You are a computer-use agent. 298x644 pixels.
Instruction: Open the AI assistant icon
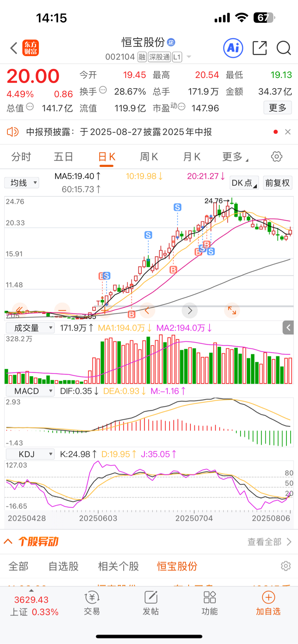click(233, 48)
